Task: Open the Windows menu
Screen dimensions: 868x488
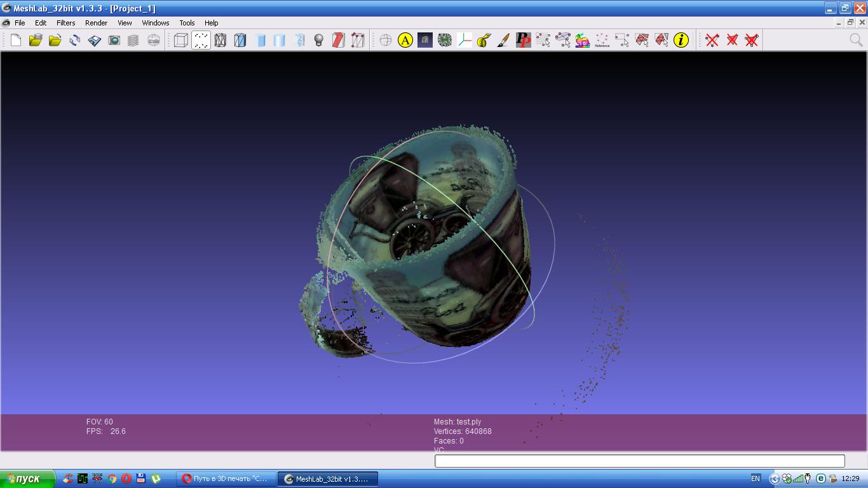Action: click(x=155, y=23)
